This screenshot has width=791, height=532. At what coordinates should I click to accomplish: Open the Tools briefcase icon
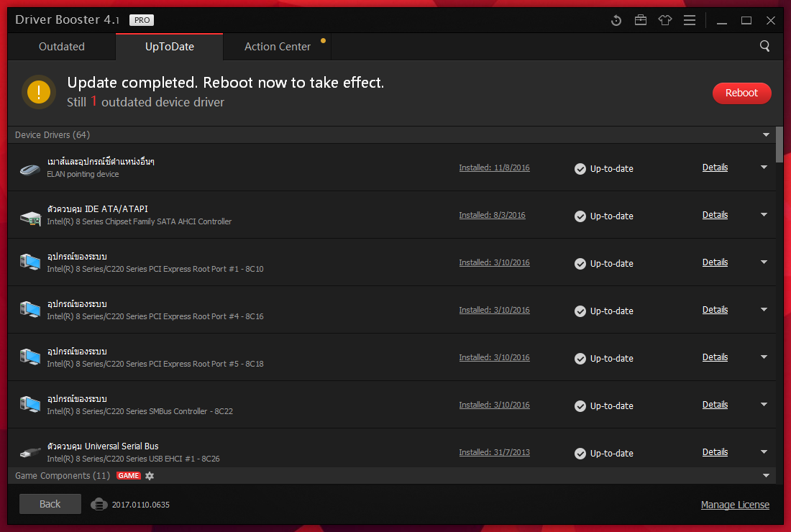(641, 20)
